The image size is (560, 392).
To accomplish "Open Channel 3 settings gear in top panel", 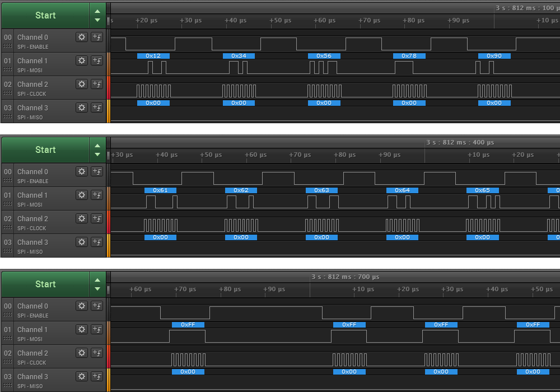I will [82, 108].
